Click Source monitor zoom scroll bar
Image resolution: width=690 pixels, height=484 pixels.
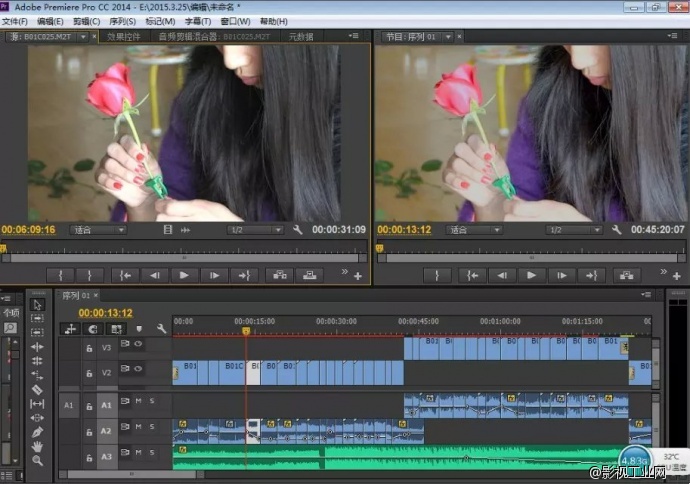tap(184, 258)
